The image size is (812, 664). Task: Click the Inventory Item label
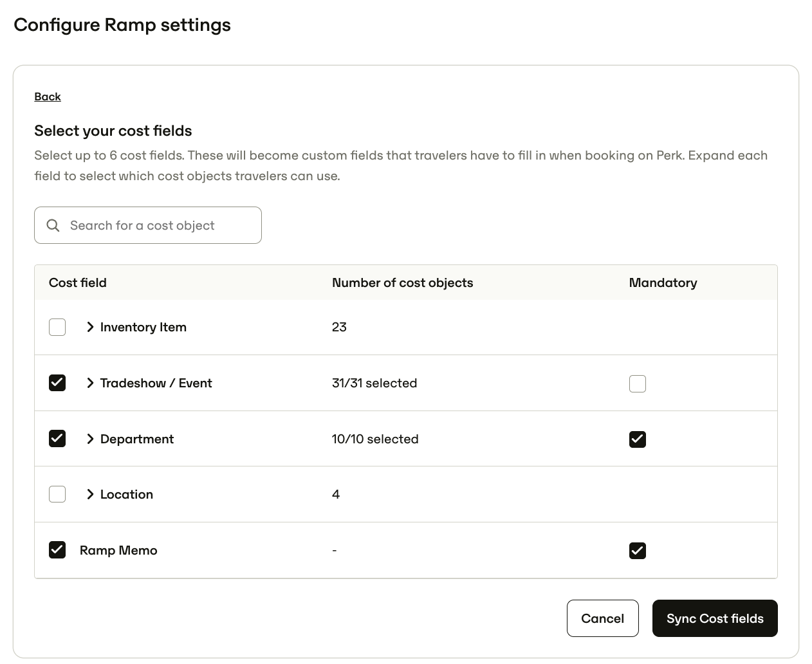(x=143, y=327)
